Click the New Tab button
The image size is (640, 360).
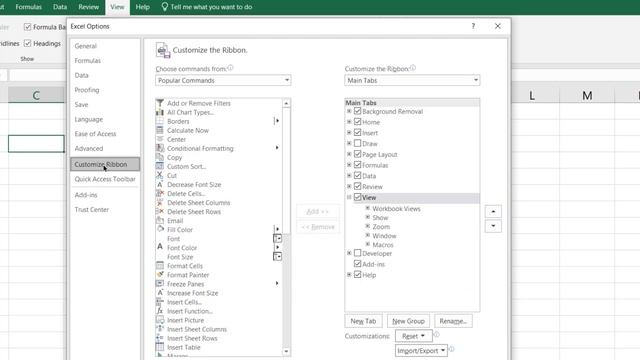(363, 321)
